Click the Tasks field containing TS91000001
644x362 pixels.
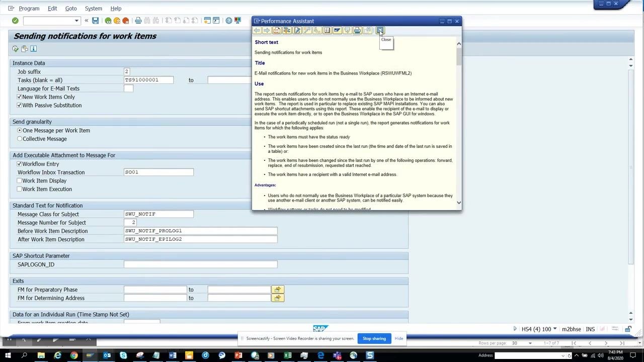[148, 80]
